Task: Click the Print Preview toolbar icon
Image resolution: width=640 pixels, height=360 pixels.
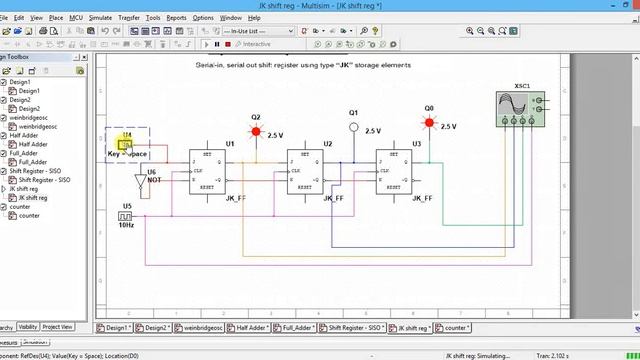Action: 53,31
